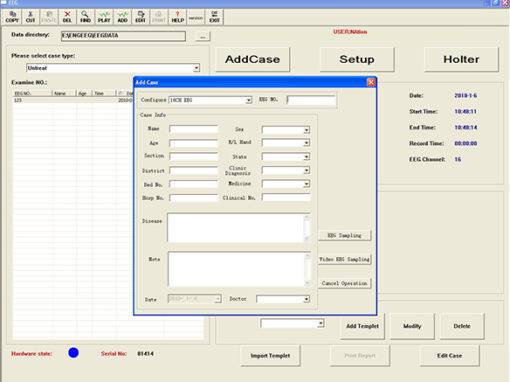The width and height of the screenshot is (510, 382).
Task: Open the Date dropdown in Add Case
Action: point(218,299)
